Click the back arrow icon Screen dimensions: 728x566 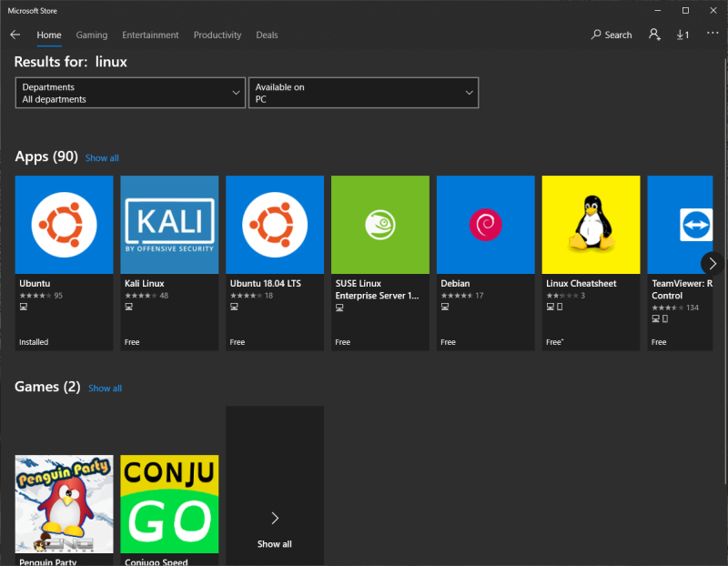point(15,35)
